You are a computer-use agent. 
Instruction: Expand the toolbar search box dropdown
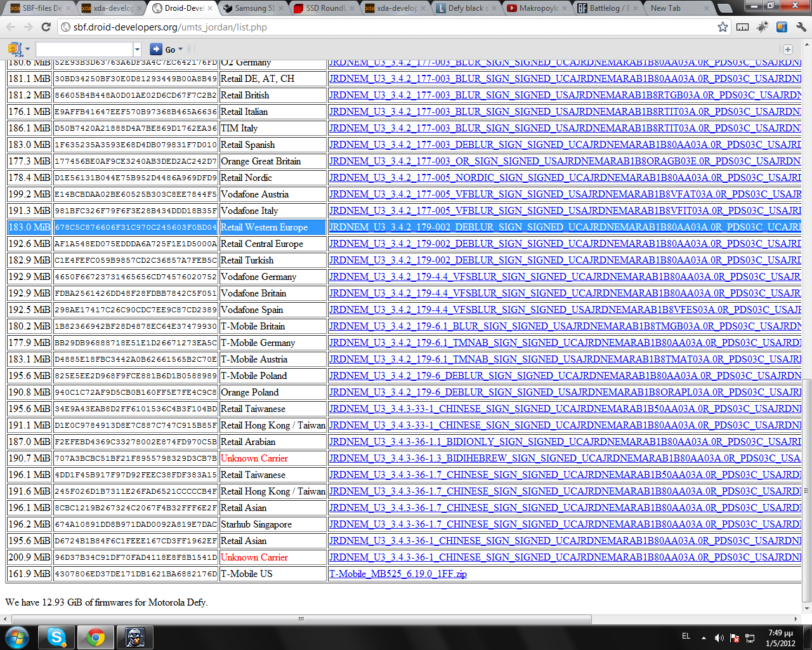tap(137, 49)
